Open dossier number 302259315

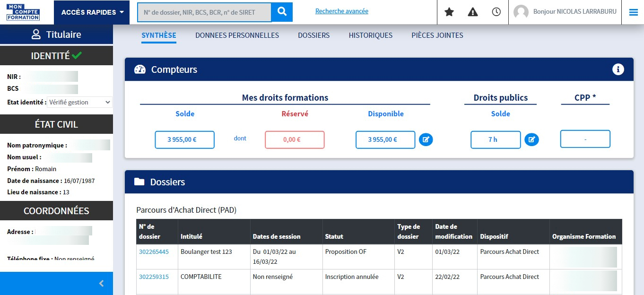(x=154, y=277)
